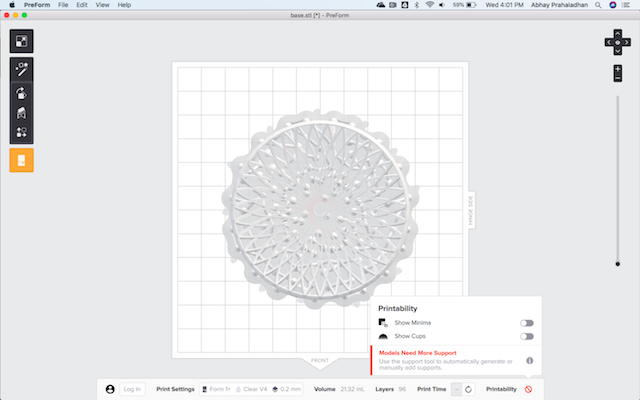
Task: Expand the print time details button
Action: point(457,389)
